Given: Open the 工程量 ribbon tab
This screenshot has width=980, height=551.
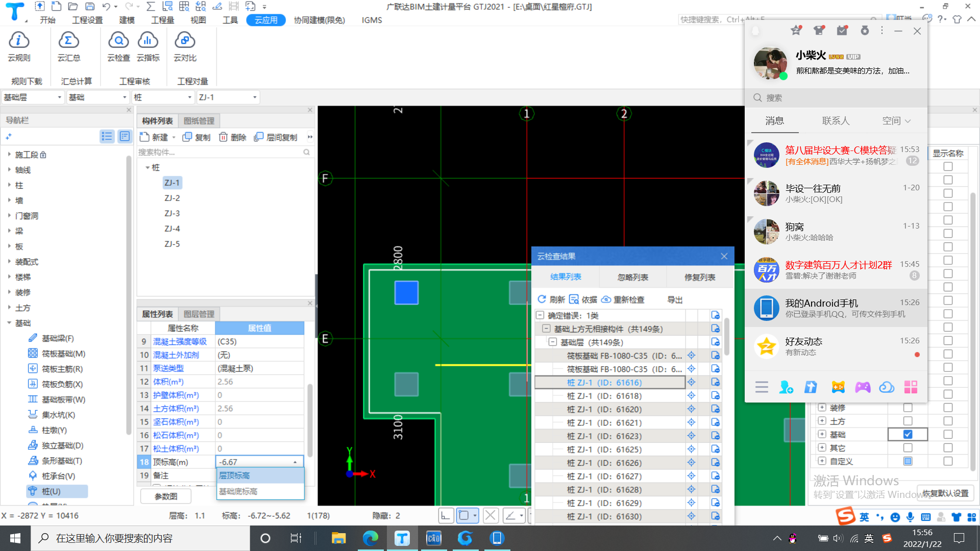Looking at the screenshot, I should click(162, 20).
